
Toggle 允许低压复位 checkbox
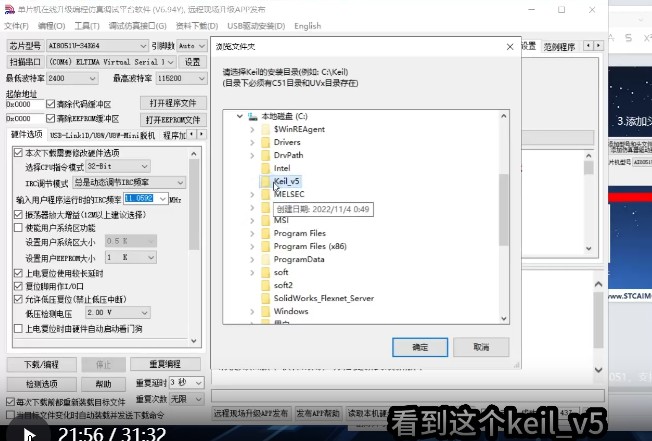point(18,299)
